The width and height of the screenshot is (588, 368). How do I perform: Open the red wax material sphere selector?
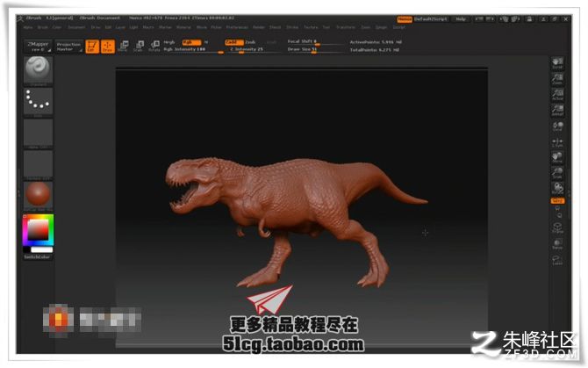pyautogui.click(x=38, y=196)
